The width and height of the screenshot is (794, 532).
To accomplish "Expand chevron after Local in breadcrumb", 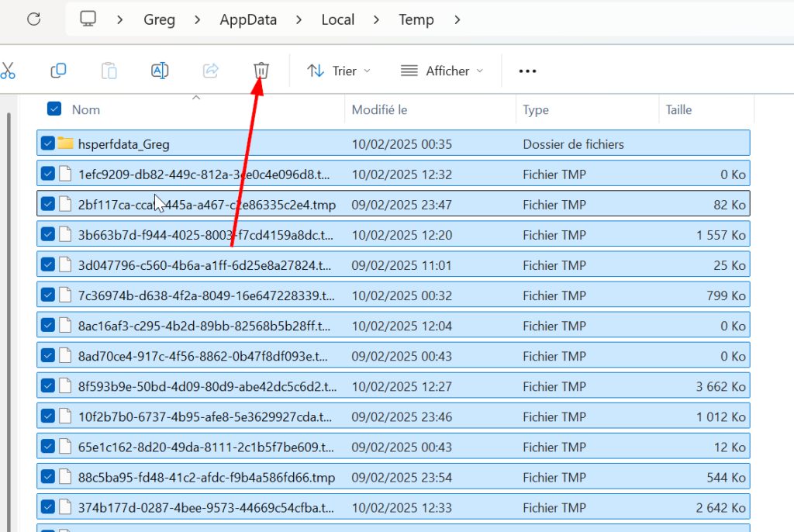I will pos(376,19).
